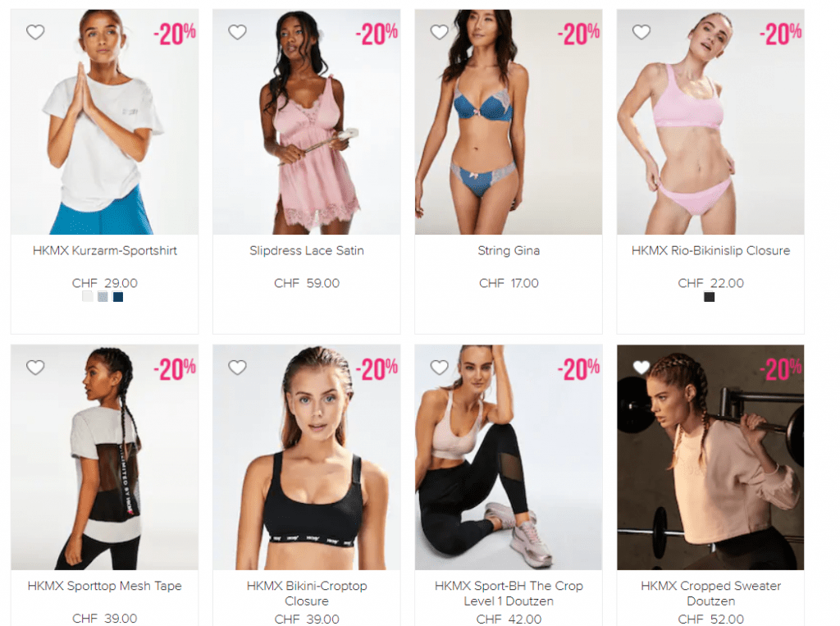Tap heart on HKMX Sporttop Mesh Tape
This screenshot has height=626, width=840.
pos(35,368)
